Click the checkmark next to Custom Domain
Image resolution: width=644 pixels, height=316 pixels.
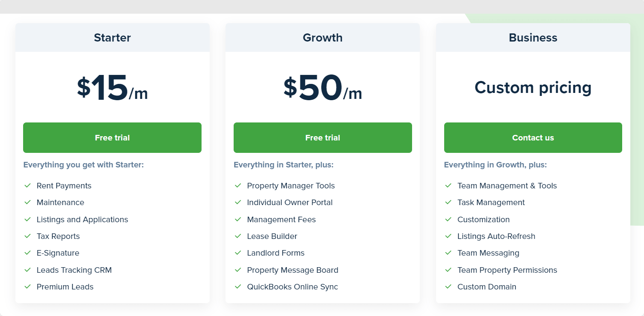point(448,286)
